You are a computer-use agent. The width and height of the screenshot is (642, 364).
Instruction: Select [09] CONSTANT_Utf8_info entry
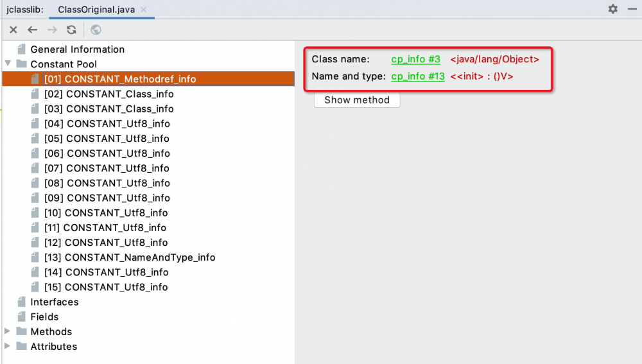point(107,198)
